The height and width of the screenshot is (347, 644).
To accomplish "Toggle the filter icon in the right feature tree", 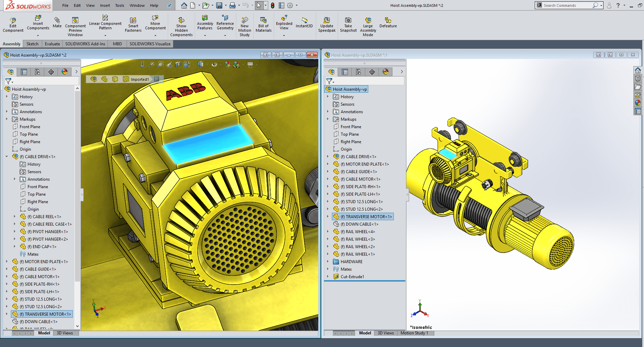I will (x=330, y=81).
